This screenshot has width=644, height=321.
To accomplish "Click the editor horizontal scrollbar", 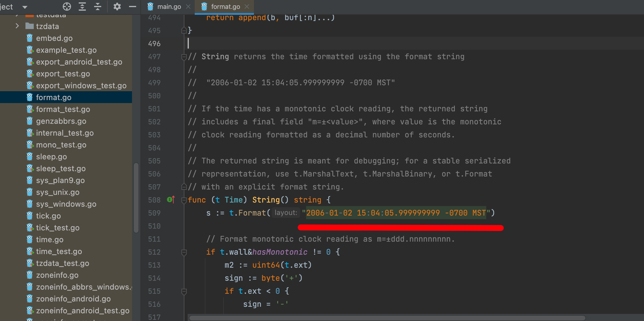I will coord(387,318).
